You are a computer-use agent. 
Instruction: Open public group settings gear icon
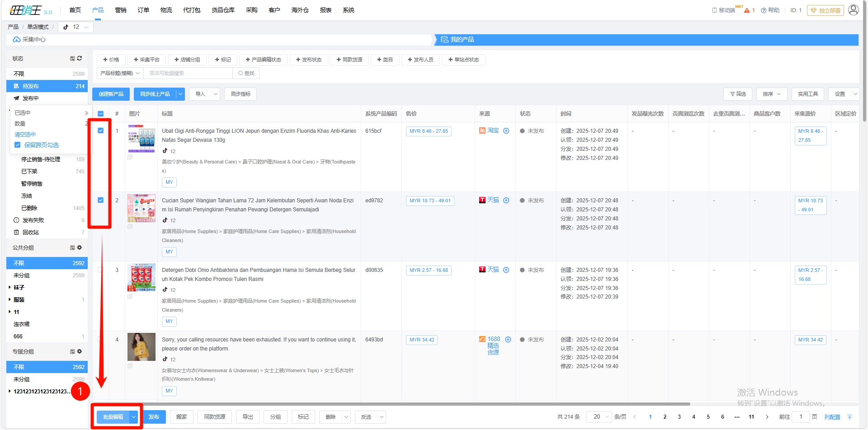coord(80,248)
